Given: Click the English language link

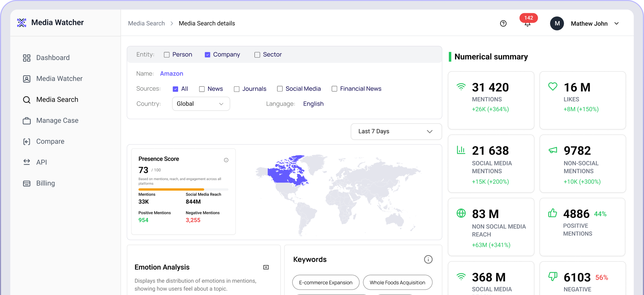Looking at the screenshot, I should coord(313,104).
